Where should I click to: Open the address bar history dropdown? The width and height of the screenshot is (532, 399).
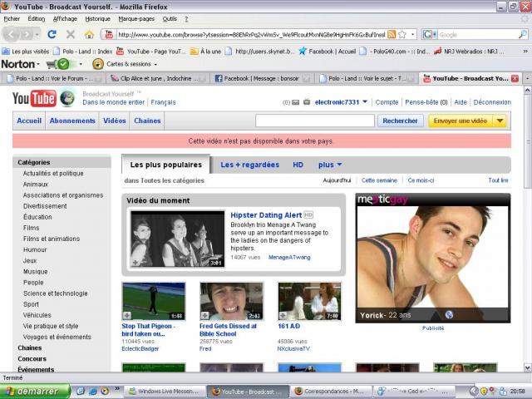tap(412, 34)
